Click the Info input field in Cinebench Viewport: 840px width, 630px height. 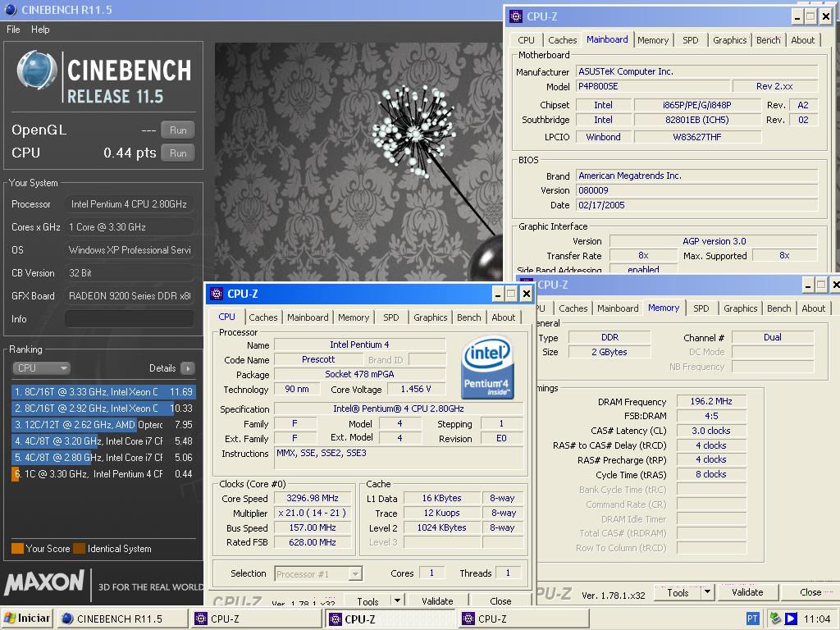pos(129,319)
